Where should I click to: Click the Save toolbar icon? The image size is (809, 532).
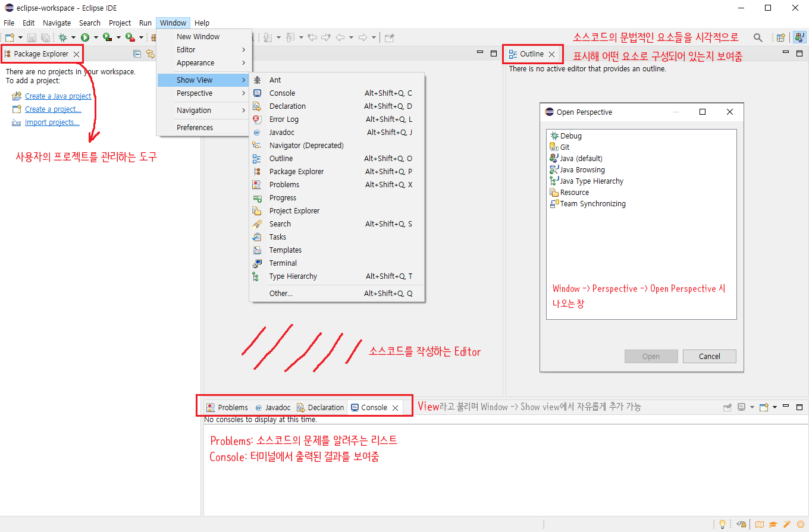pyautogui.click(x=32, y=37)
